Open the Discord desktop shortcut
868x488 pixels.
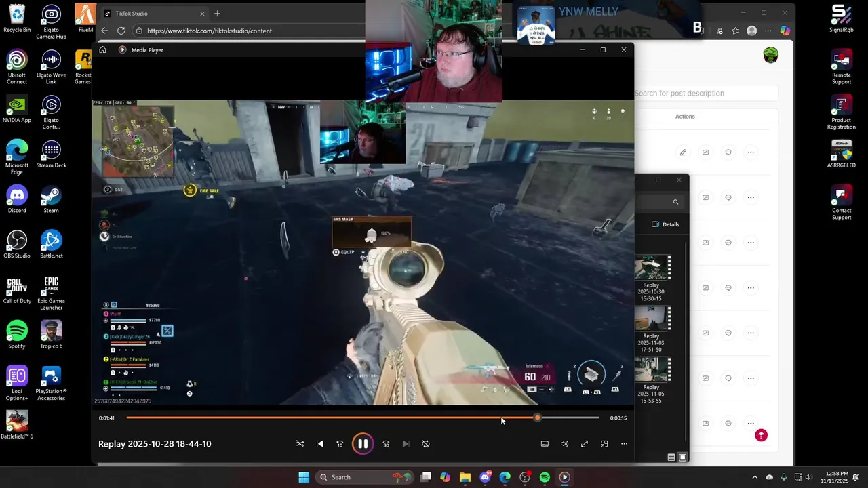click(17, 200)
